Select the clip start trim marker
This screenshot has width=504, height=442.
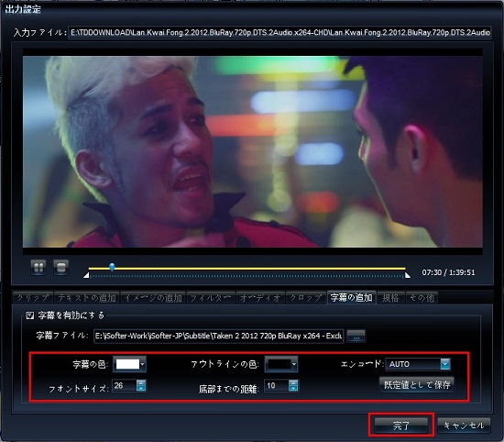[86, 275]
